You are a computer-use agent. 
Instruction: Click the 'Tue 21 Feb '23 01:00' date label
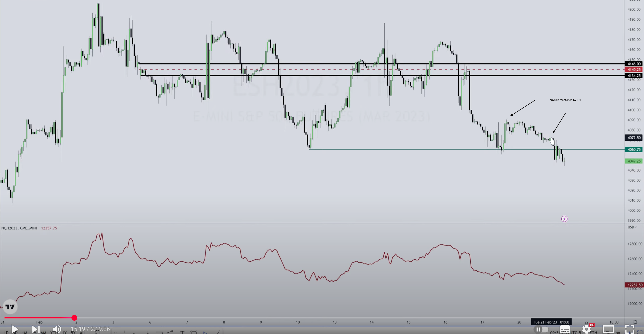click(x=551, y=322)
